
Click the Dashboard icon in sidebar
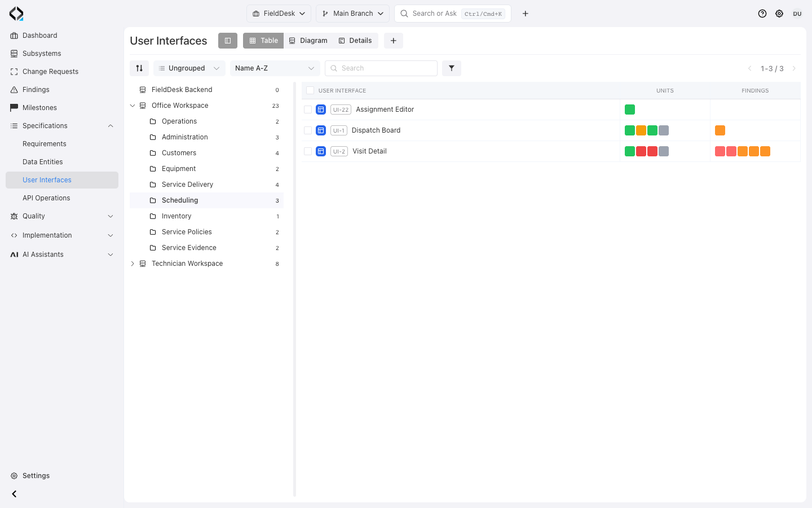click(14, 36)
